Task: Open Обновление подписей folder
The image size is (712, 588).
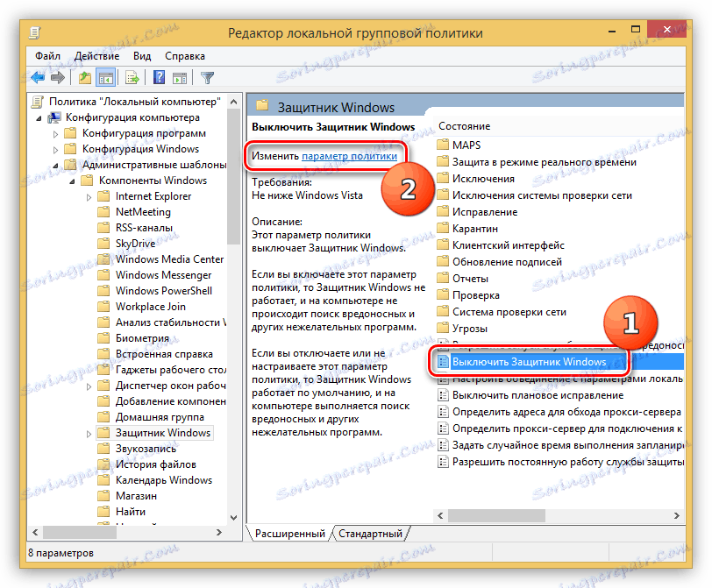Action: click(x=507, y=262)
